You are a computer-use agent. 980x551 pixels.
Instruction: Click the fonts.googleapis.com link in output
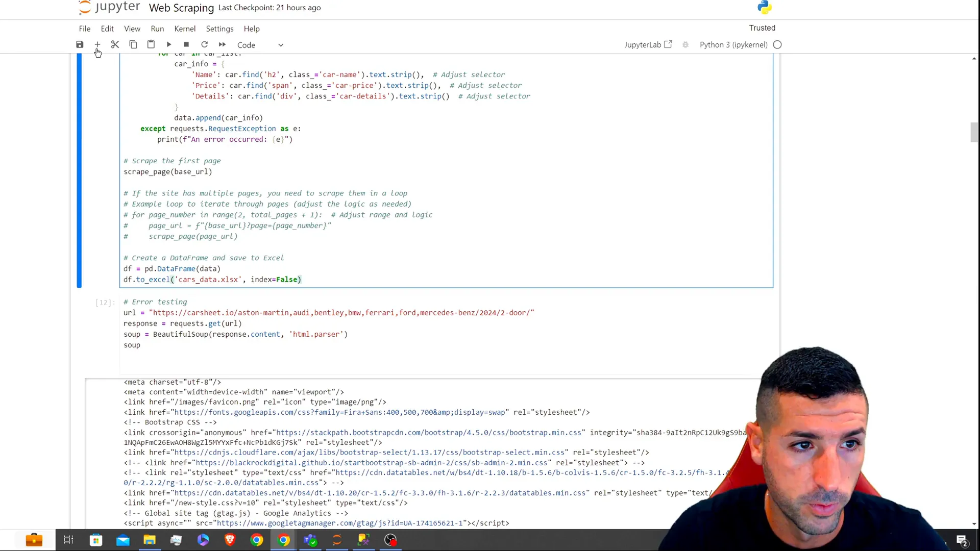(x=340, y=412)
